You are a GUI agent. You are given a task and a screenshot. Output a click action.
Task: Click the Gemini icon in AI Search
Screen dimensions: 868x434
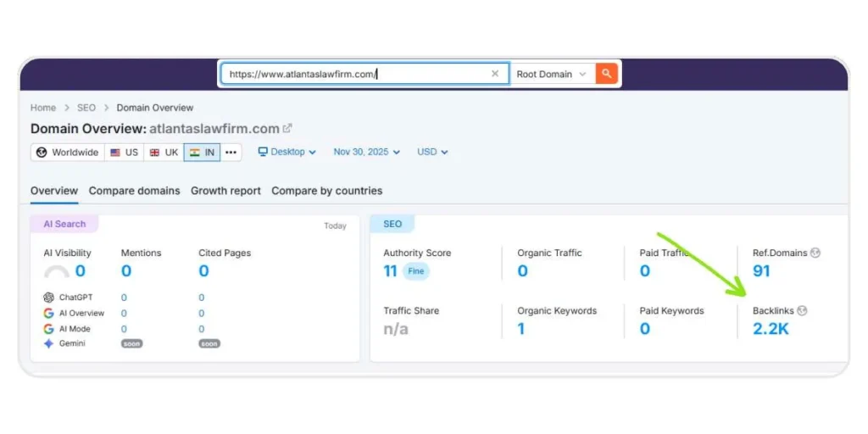click(48, 343)
